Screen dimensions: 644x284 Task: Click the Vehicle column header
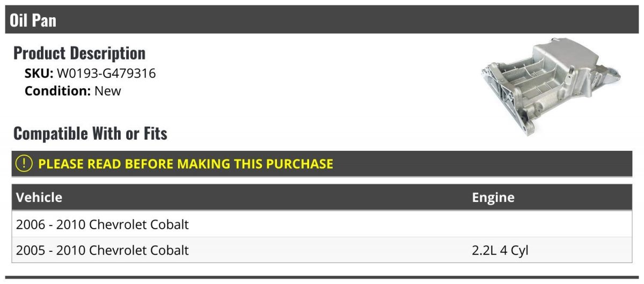coord(39,198)
